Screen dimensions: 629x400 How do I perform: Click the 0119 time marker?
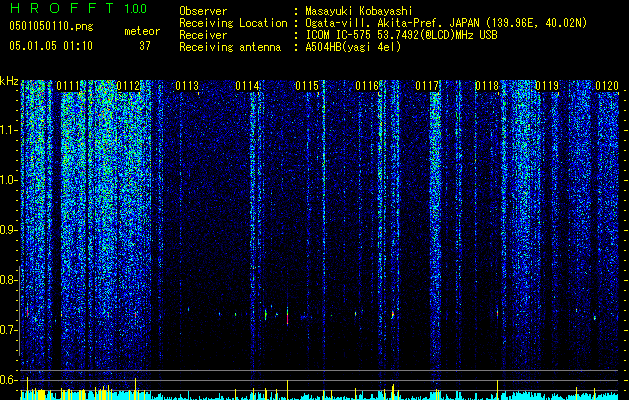[x=547, y=86]
